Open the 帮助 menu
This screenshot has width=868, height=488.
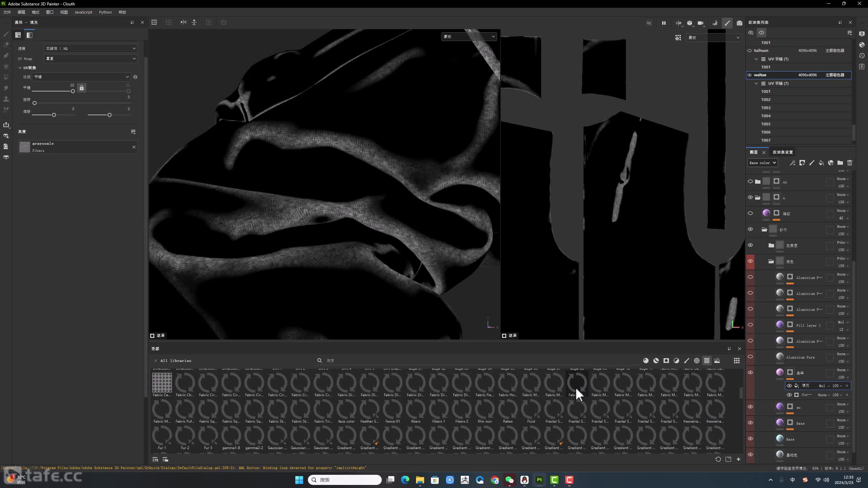click(122, 12)
